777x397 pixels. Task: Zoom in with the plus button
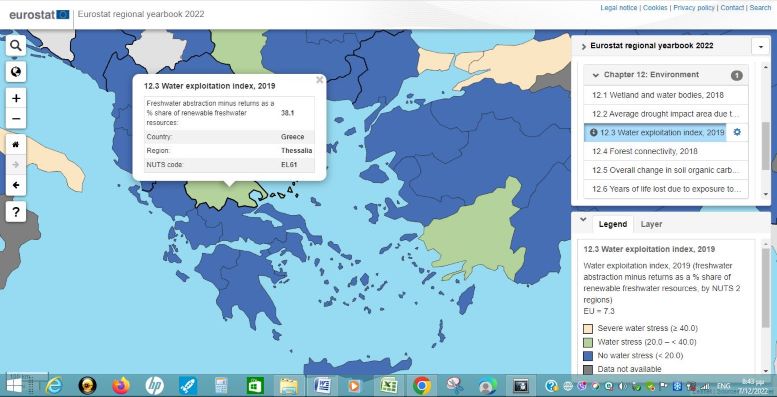(16, 98)
